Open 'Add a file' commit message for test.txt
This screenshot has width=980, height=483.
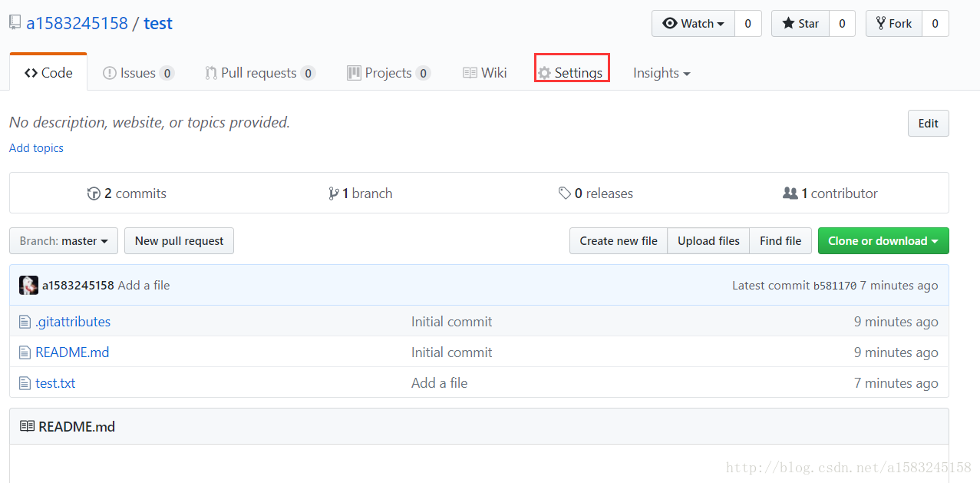coord(439,383)
